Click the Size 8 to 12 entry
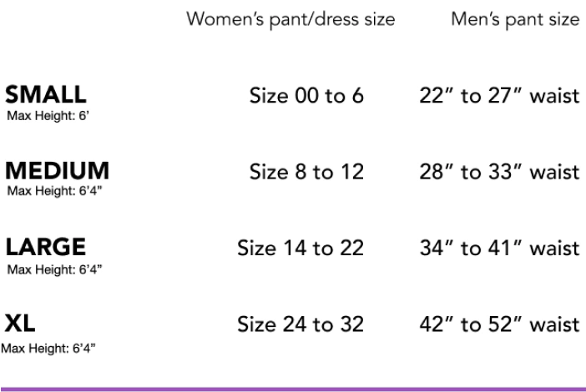The image size is (586, 392). point(306,173)
